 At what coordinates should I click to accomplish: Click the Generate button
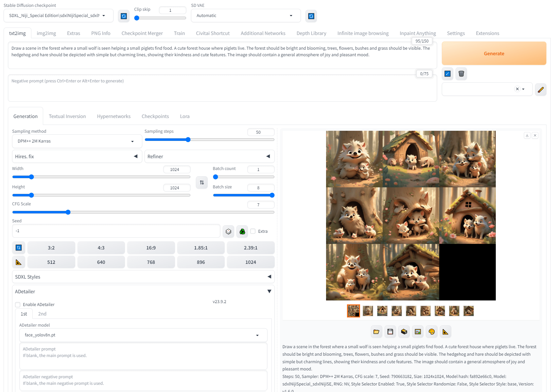click(x=494, y=53)
